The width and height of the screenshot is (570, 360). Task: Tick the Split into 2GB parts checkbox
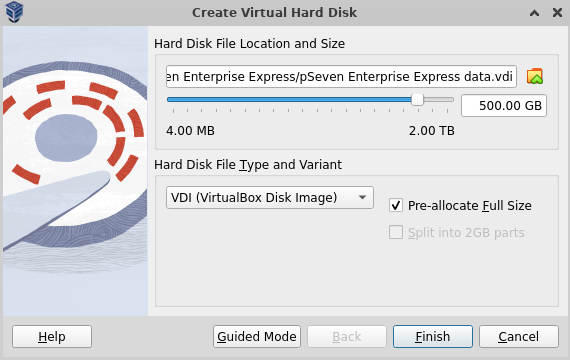pos(396,232)
